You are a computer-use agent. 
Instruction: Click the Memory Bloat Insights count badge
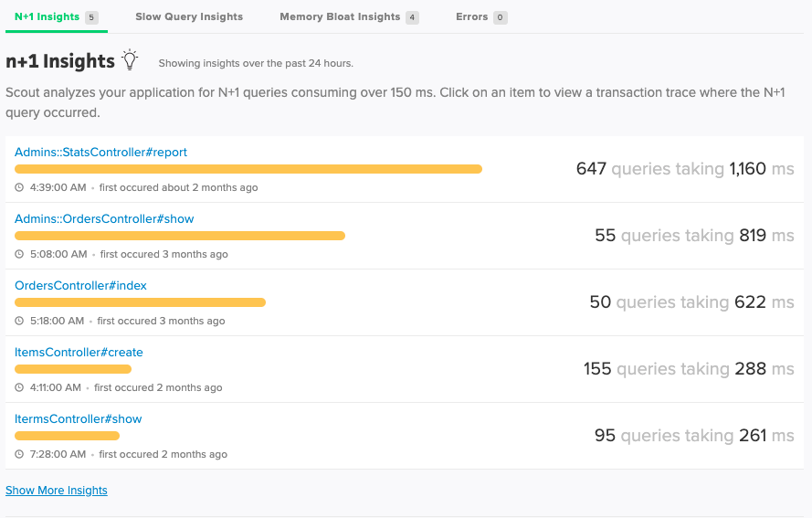(x=412, y=17)
